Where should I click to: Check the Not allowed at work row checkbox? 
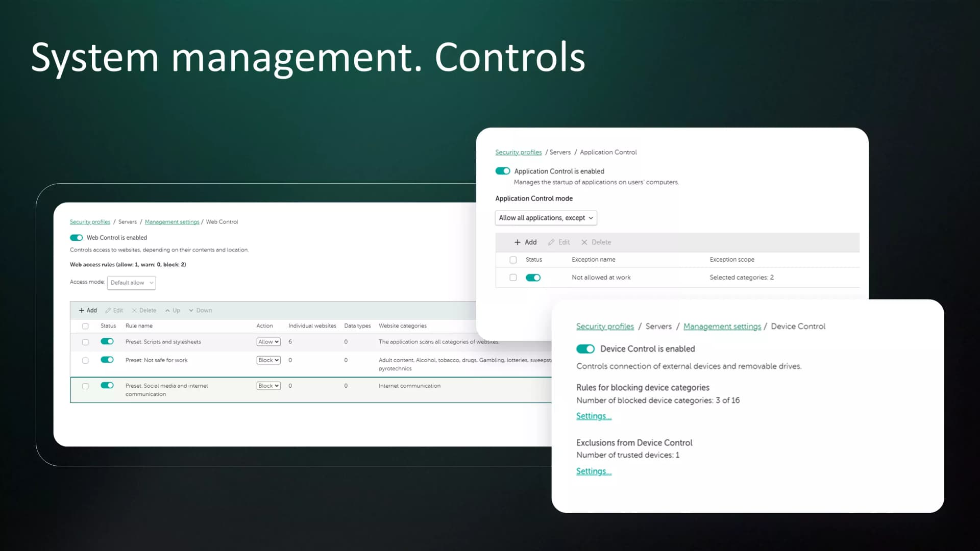pyautogui.click(x=513, y=278)
